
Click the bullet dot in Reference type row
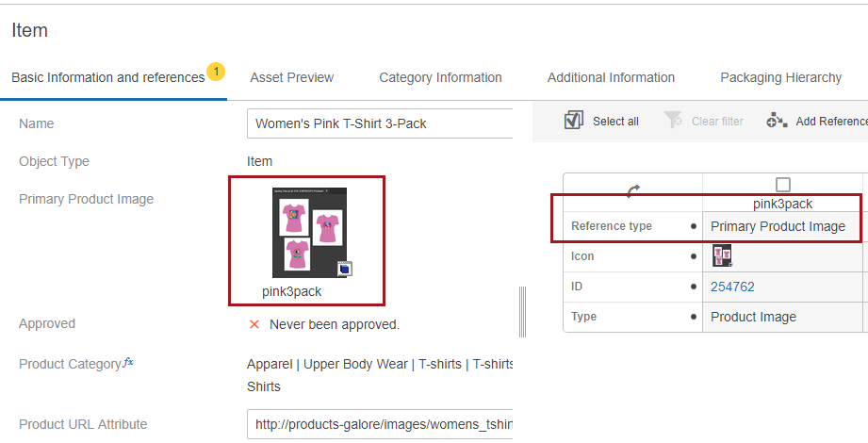tap(694, 226)
